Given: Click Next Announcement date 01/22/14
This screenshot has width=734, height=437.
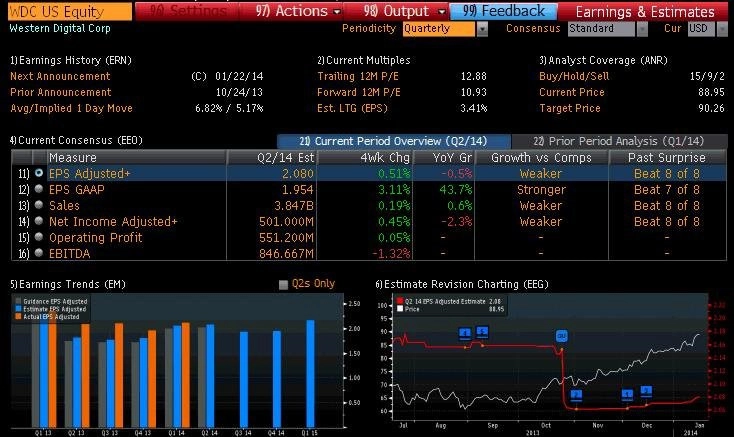Looking at the screenshot, I should pos(239,76).
